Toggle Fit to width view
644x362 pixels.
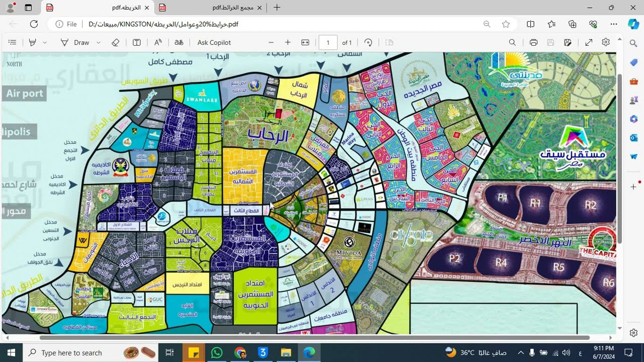click(x=305, y=43)
